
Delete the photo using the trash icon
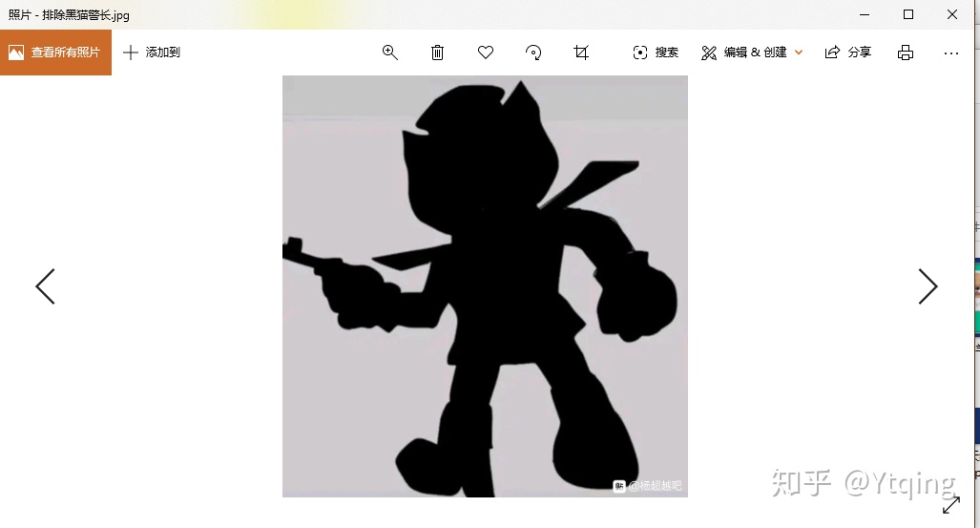pos(437,53)
